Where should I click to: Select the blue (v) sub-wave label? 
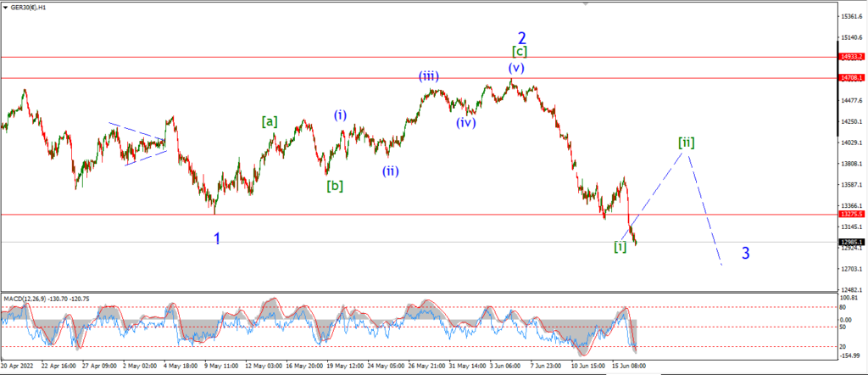click(516, 68)
